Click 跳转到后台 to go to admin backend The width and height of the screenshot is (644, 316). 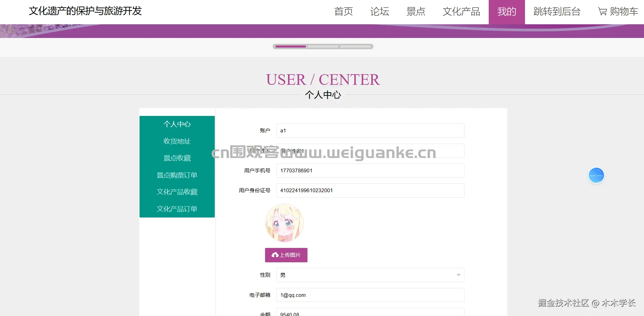pos(556,12)
